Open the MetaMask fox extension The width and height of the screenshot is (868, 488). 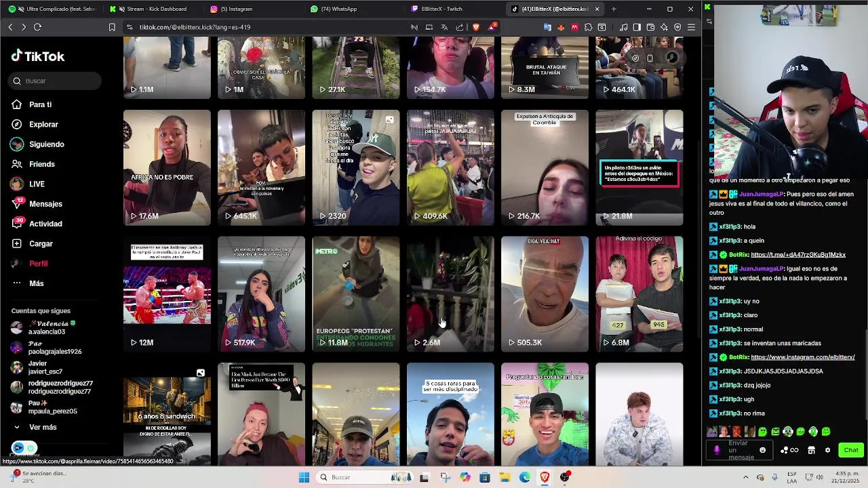click(561, 27)
